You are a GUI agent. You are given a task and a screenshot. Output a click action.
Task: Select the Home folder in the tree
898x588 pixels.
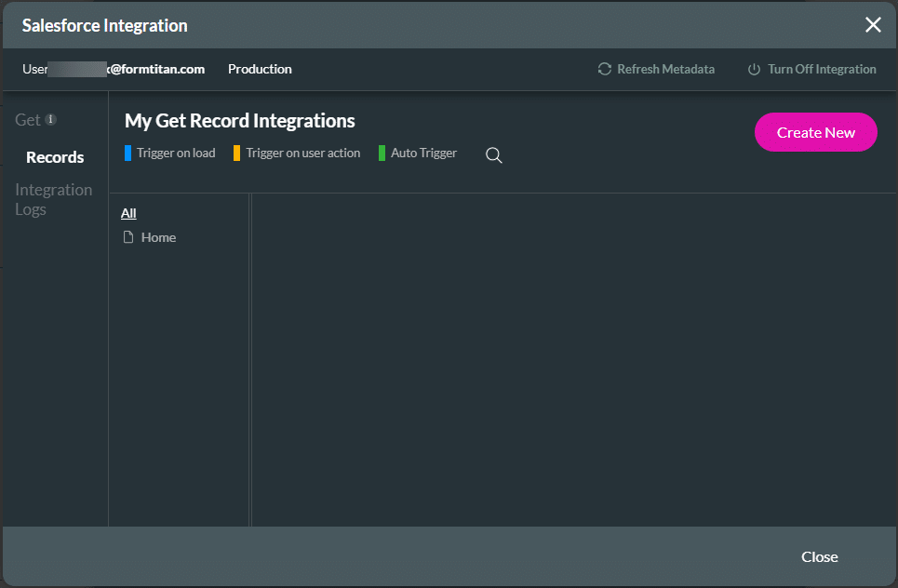(x=158, y=237)
